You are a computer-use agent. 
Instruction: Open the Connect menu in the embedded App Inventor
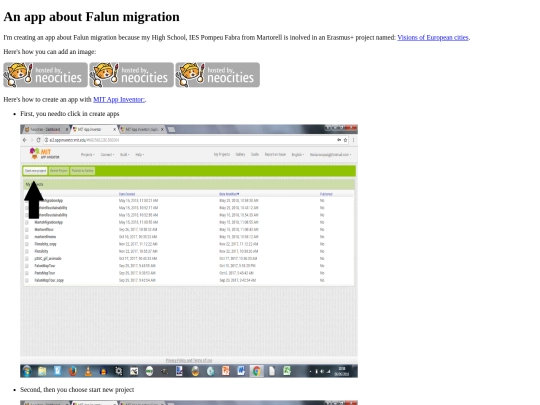[x=107, y=155]
